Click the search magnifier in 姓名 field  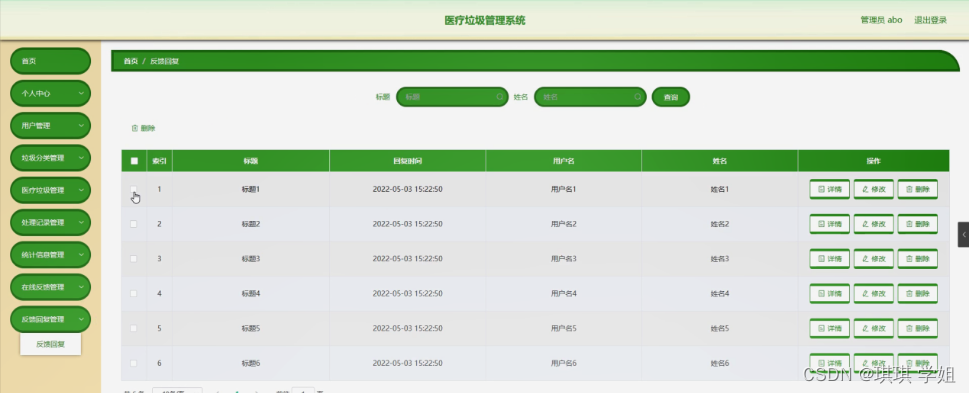[638, 97]
